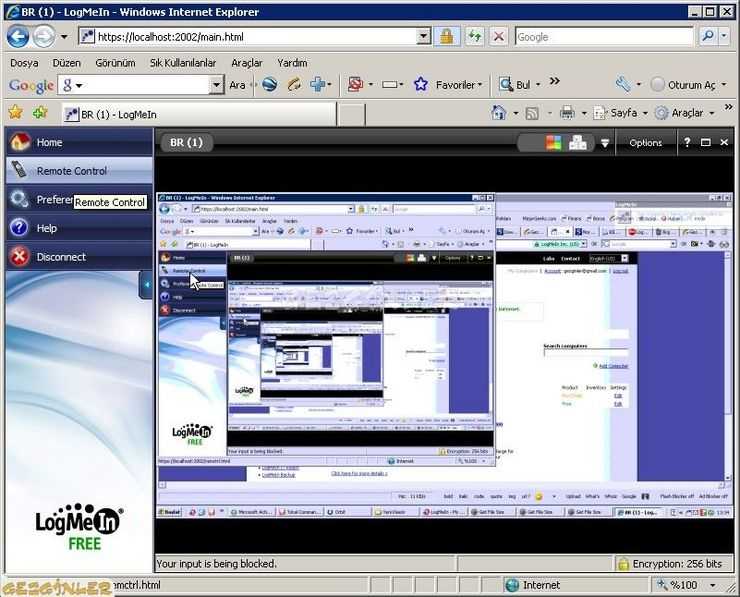Click the Bul find button
740x597 pixels.
tap(518, 85)
